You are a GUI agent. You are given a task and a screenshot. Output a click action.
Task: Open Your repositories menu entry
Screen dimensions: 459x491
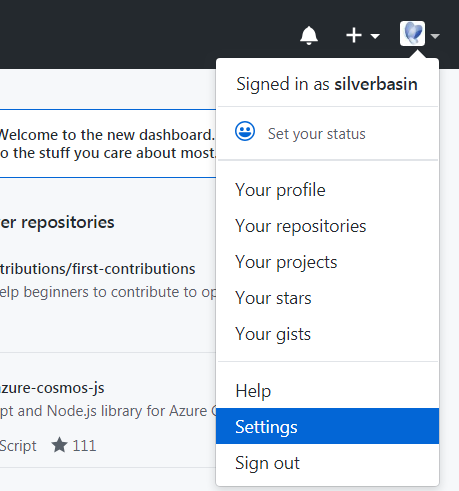327,226
